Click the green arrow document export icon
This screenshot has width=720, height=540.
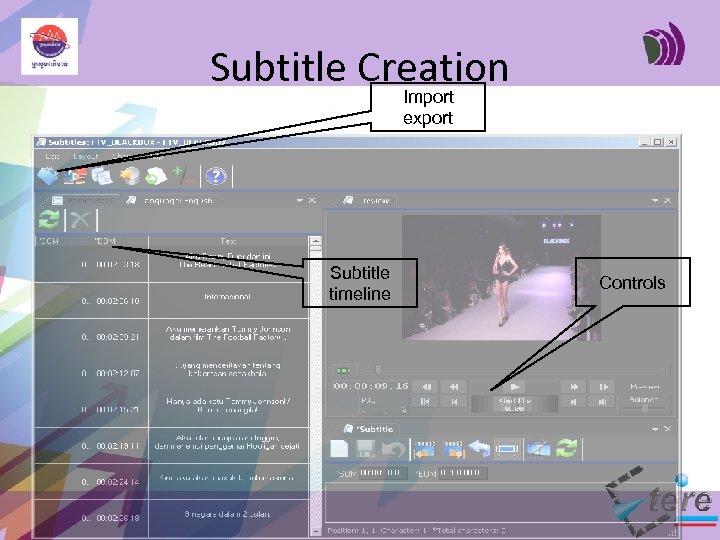pyautogui.click(x=156, y=176)
